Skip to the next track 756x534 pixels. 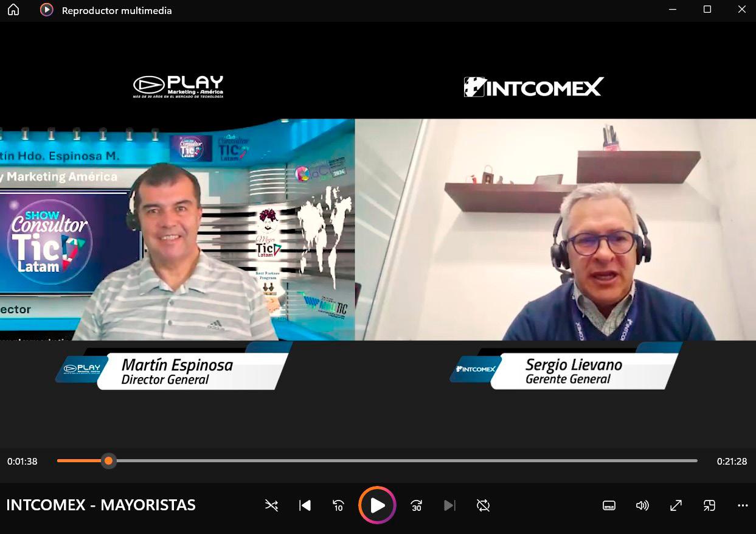coord(449,505)
